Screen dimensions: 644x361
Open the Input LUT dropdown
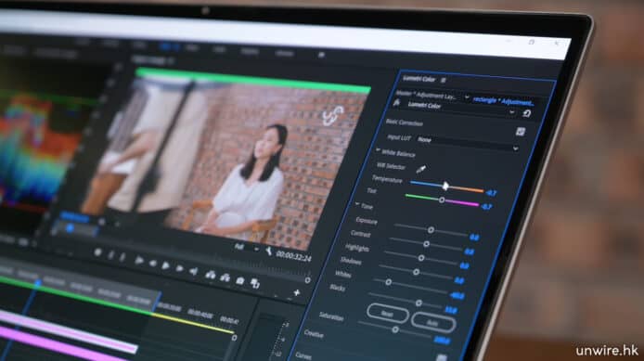468,143
